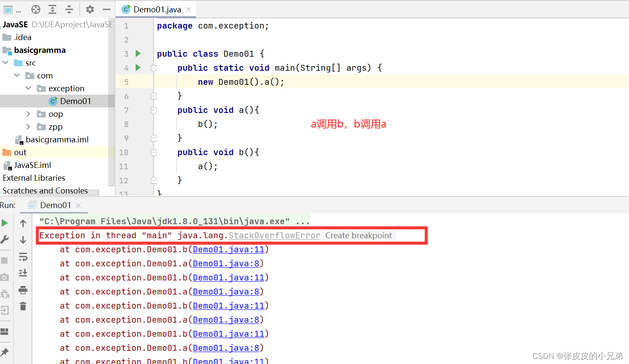Open the project view selector dropdown
The width and height of the screenshot is (629, 364).
coord(12,9)
